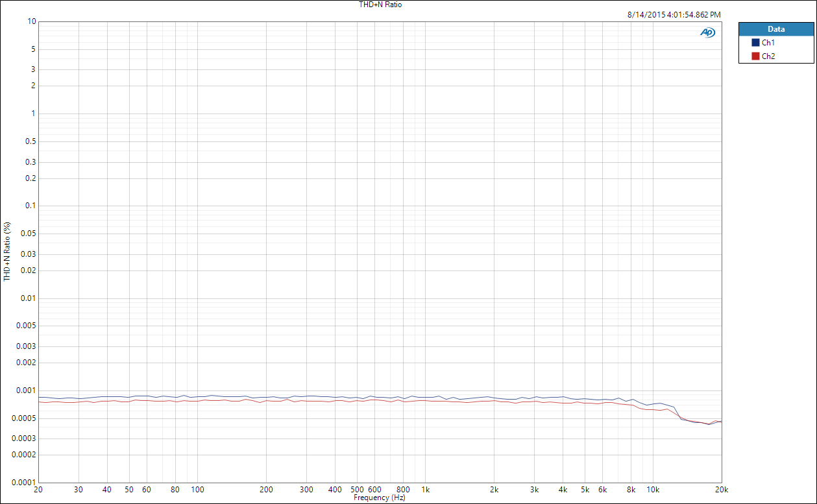This screenshot has height=504, width=817.
Task: Click the 20k tick on frequency axis
Action: (720, 490)
